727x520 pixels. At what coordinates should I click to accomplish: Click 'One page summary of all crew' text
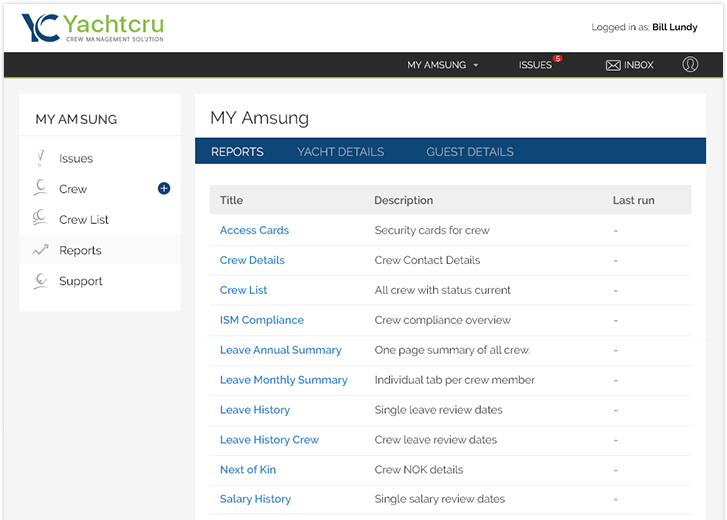(452, 350)
